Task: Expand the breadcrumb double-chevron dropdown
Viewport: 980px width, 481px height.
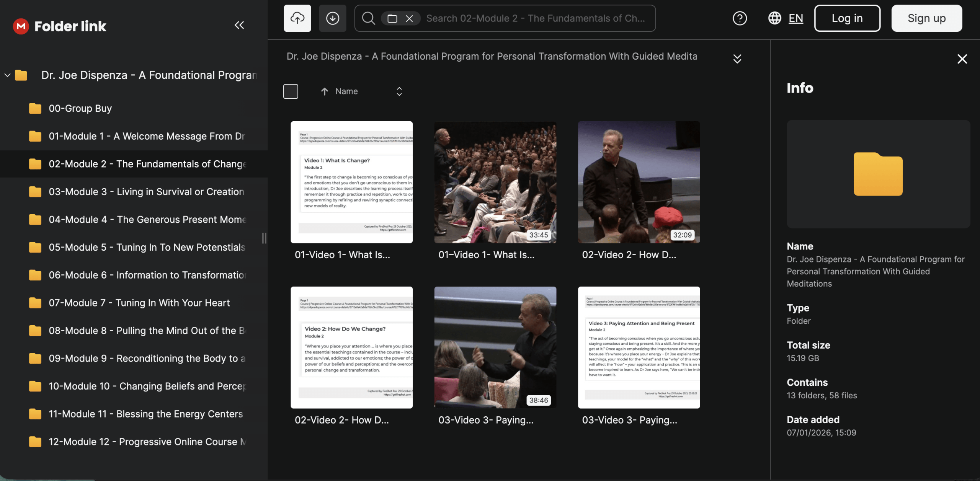Action: point(737,59)
